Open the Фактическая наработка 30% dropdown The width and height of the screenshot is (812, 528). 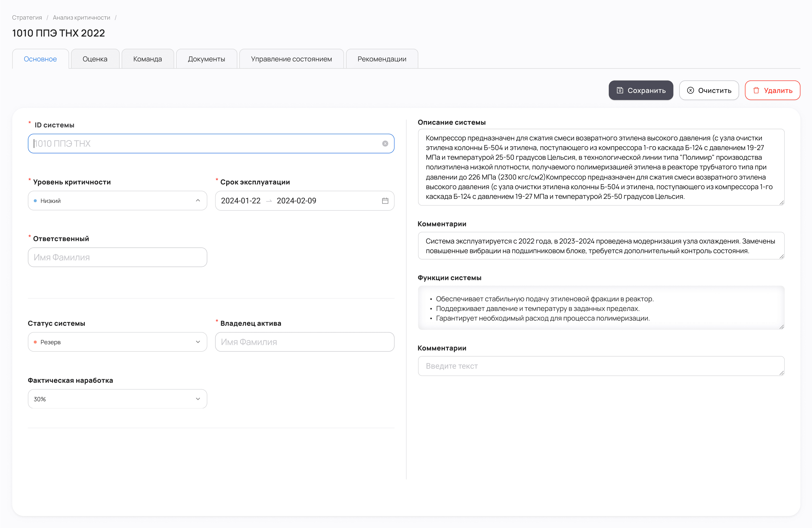[x=198, y=399]
